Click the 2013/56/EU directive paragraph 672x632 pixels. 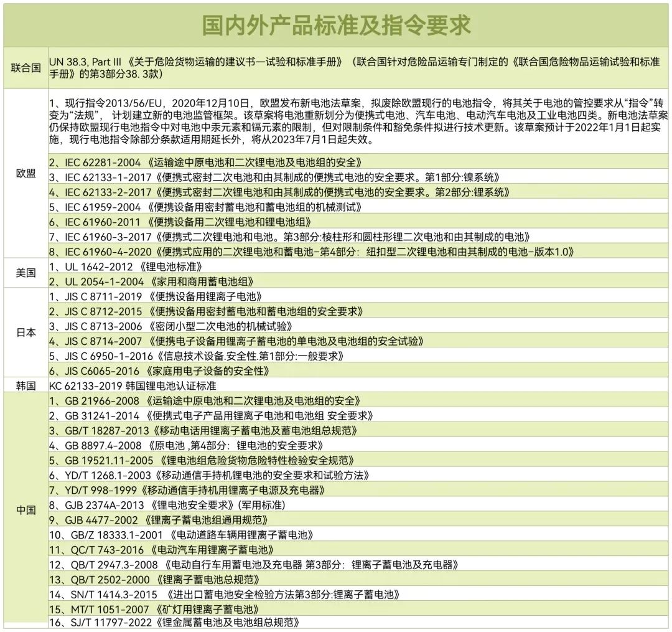tap(358, 120)
